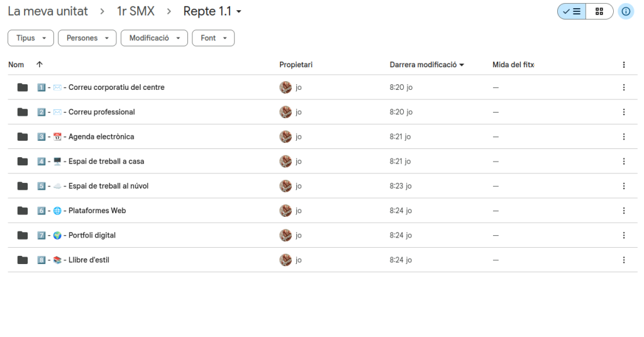The height and width of the screenshot is (337, 644).
Task: Expand the Modificació filter dropdown
Action: click(x=154, y=38)
